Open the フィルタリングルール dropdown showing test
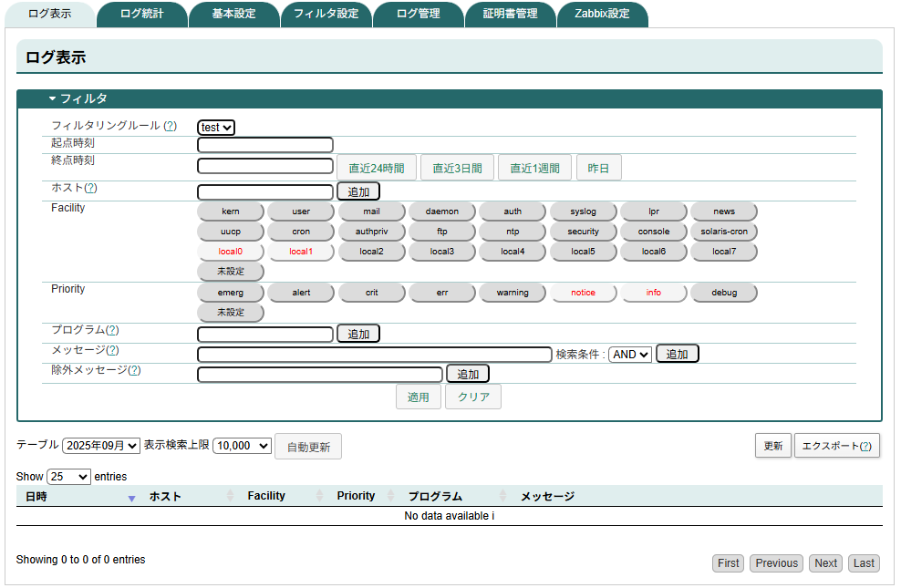 coord(215,128)
